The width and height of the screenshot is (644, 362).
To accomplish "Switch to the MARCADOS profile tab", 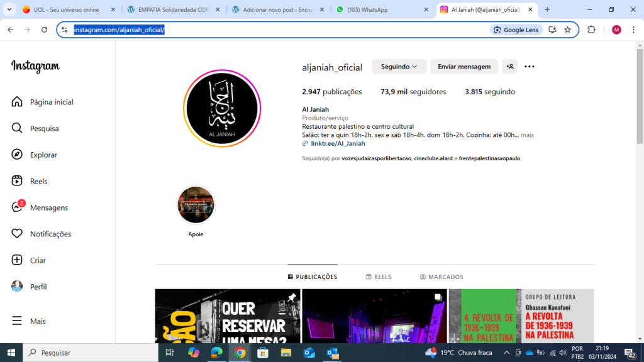I will tap(441, 277).
